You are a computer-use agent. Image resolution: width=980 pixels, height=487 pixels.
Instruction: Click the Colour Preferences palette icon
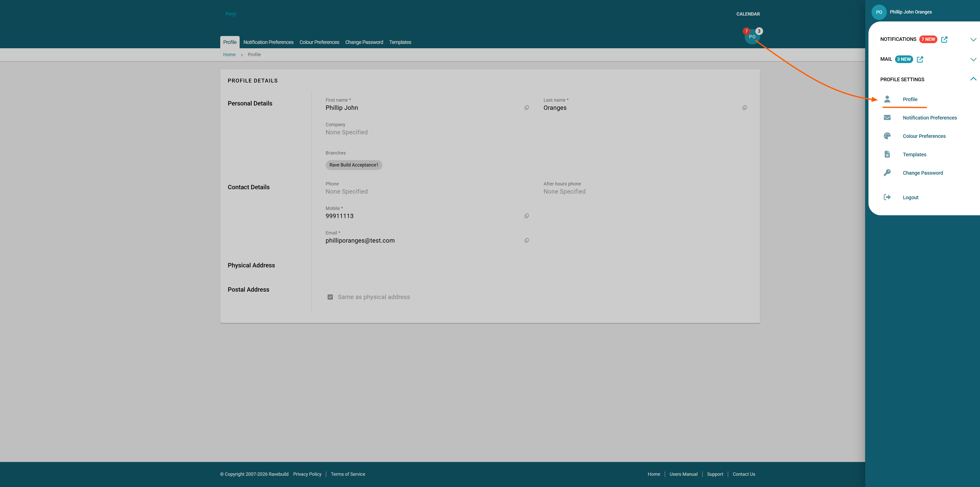pyautogui.click(x=887, y=136)
